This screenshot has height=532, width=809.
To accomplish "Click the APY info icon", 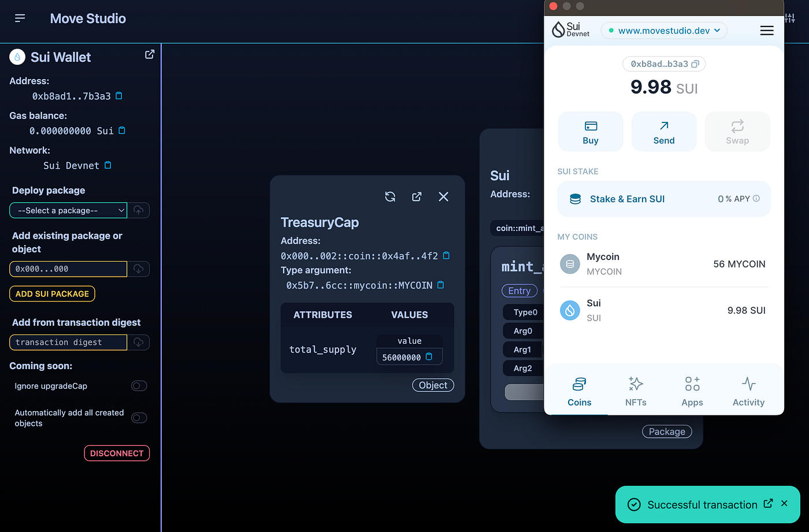I will [756, 199].
